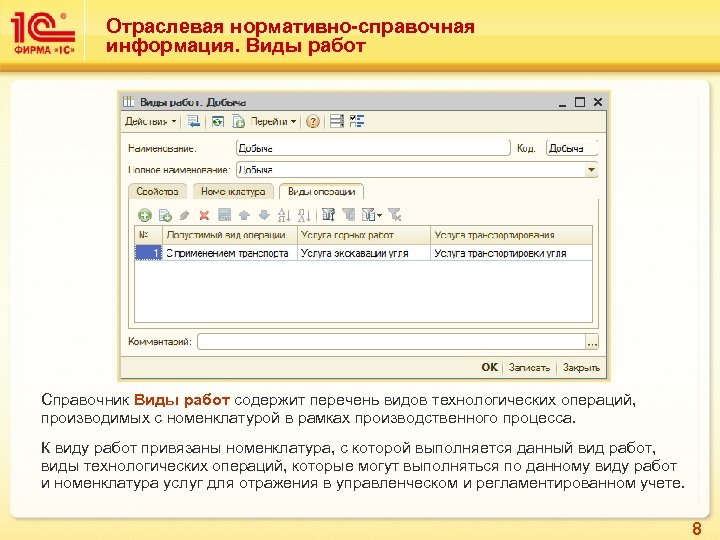Click the list rows layout toolbar icon

[x=337, y=121]
